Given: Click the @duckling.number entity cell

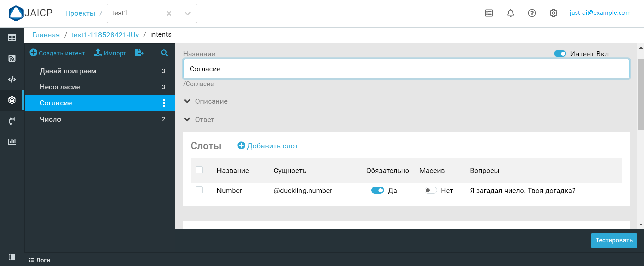Looking at the screenshot, I should tap(303, 191).
